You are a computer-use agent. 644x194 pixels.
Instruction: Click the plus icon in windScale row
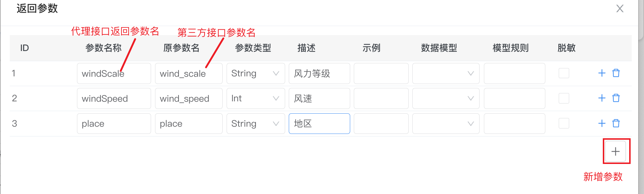(x=602, y=73)
